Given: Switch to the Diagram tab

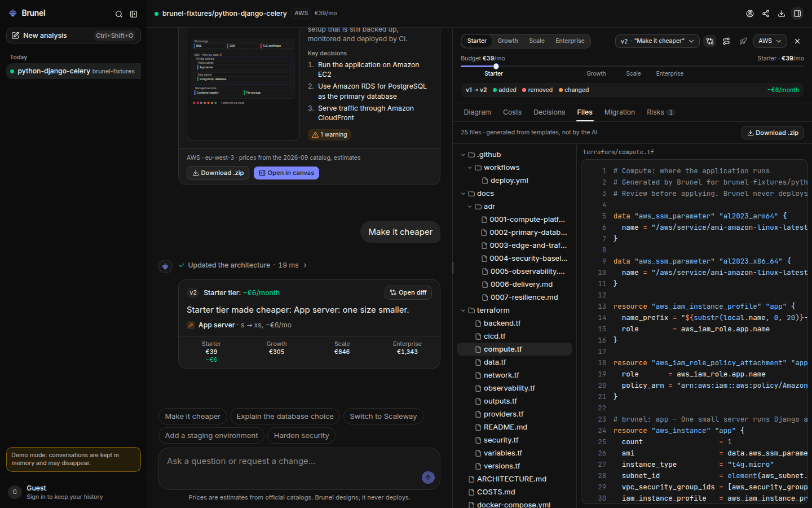Looking at the screenshot, I should pyautogui.click(x=477, y=112).
